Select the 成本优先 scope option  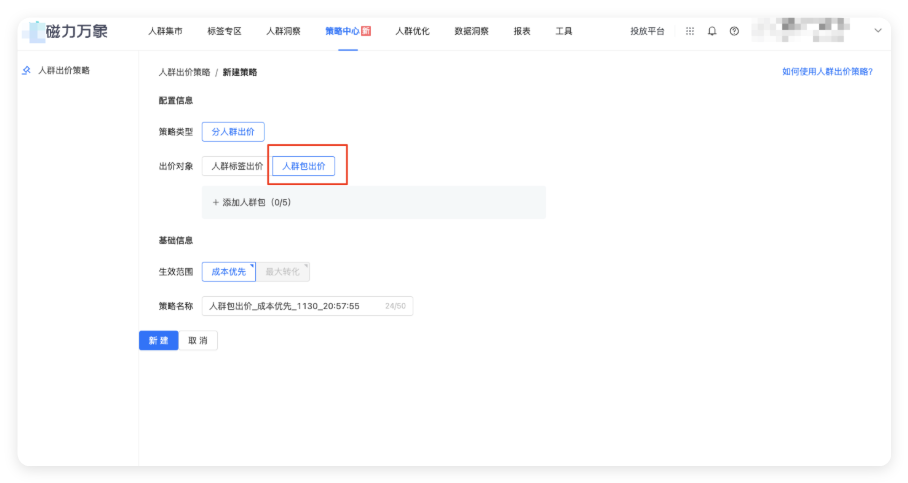pyautogui.click(x=229, y=272)
